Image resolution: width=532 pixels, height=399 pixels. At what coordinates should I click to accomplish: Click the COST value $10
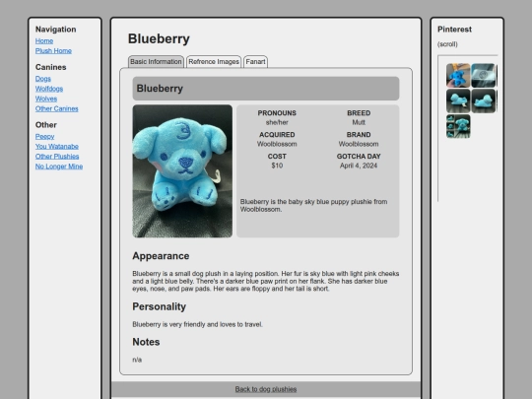tap(277, 166)
